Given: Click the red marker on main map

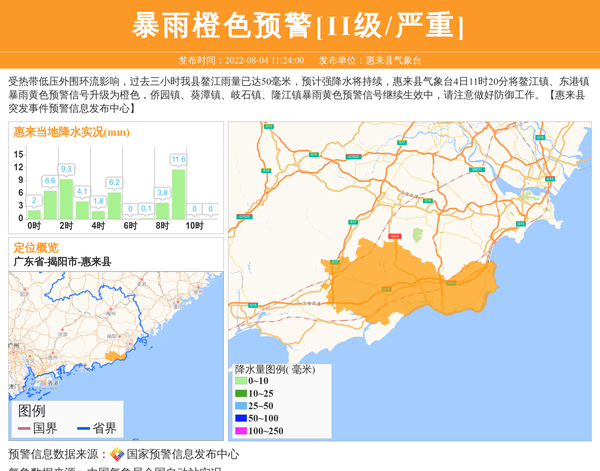Looking at the screenshot, I should click(394, 236).
